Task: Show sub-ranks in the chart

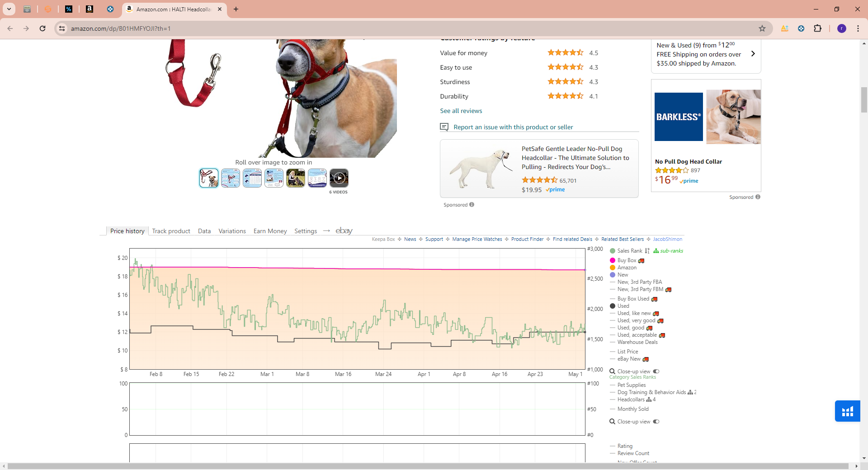Action: (668, 251)
